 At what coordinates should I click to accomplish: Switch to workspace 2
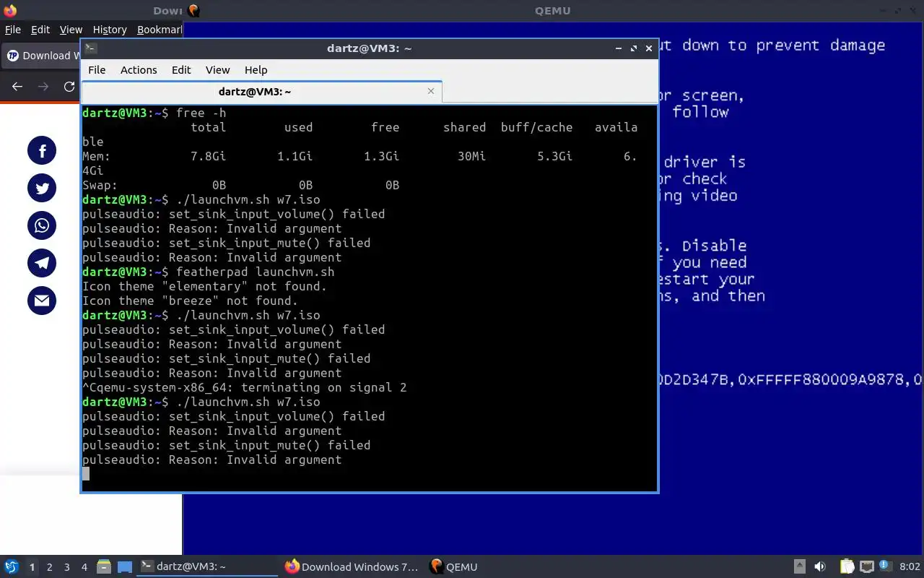(x=49, y=567)
